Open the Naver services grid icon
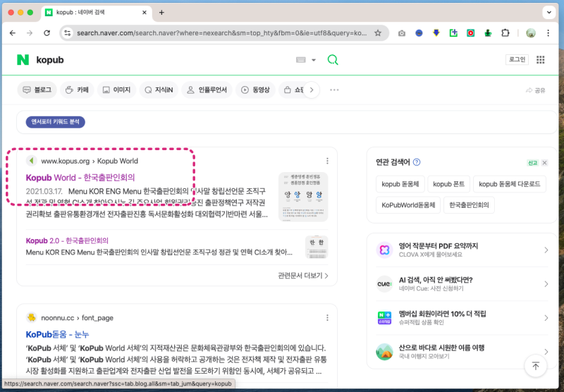 coord(540,60)
